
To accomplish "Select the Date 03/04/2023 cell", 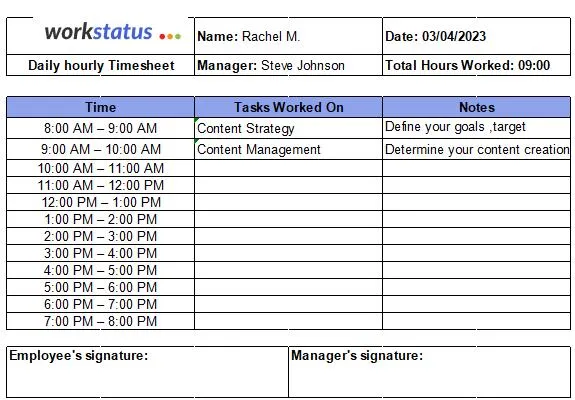I will 476,36.
